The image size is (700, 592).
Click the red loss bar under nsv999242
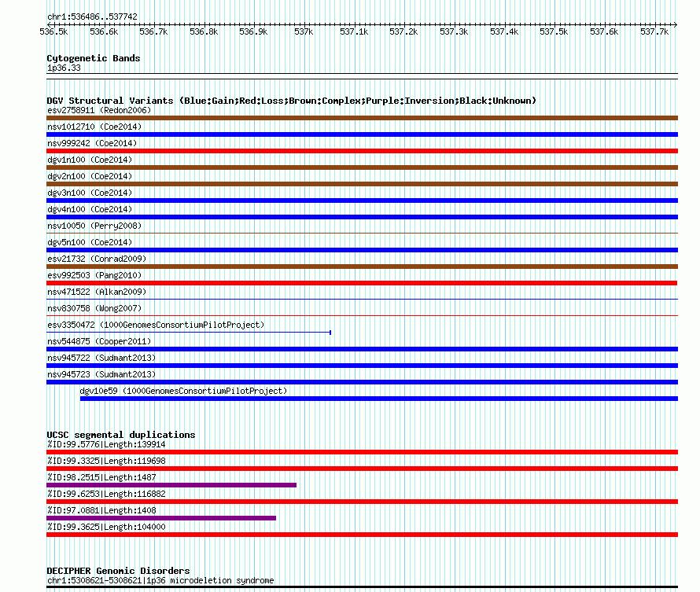tap(362, 151)
